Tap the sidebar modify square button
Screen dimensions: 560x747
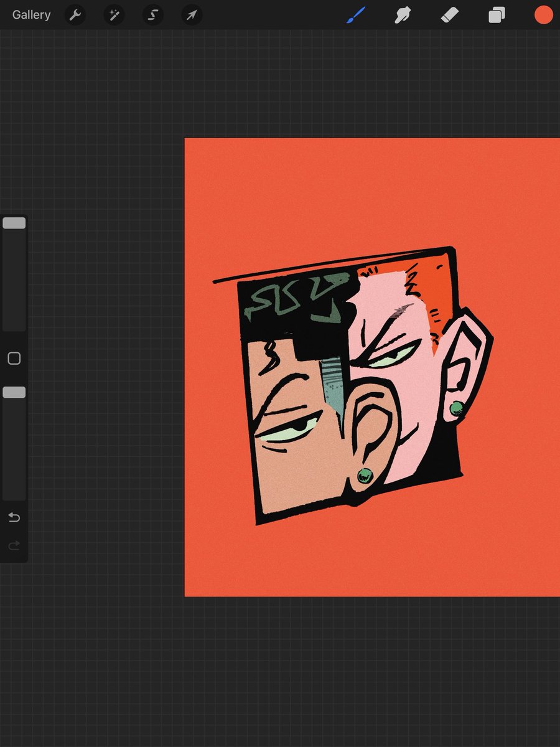point(14,359)
